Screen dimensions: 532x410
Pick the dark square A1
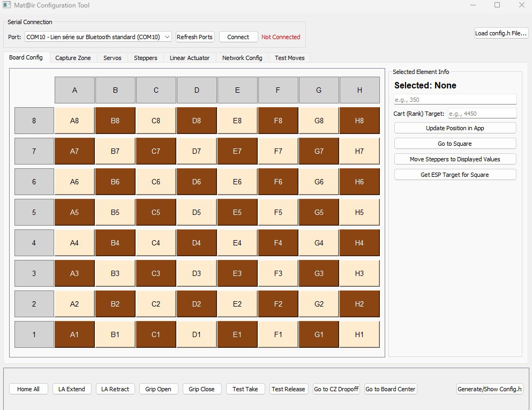pyautogui.click(x=74, y=334)
